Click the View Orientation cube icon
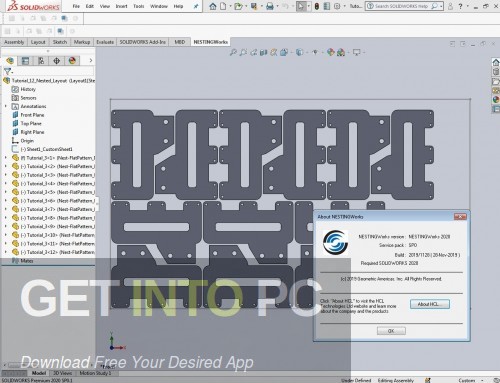Viewport: 500px width, 383px height. [x=284, y=52]
